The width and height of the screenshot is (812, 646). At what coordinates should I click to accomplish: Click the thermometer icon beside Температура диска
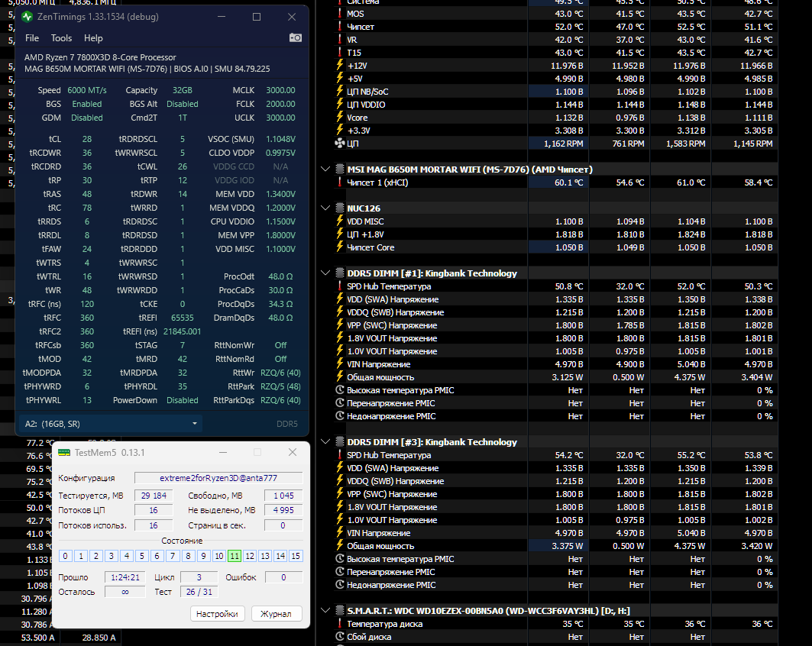[340, 623]
